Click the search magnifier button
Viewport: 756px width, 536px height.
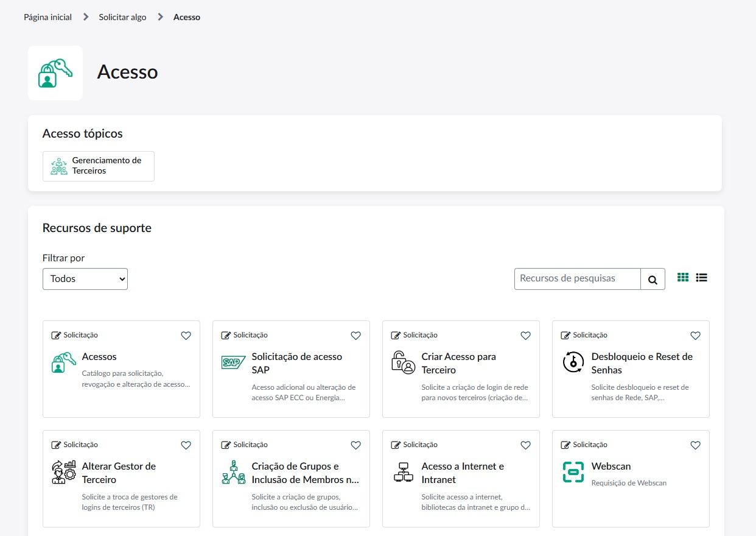pyautogui.click(x=653, y=280)
